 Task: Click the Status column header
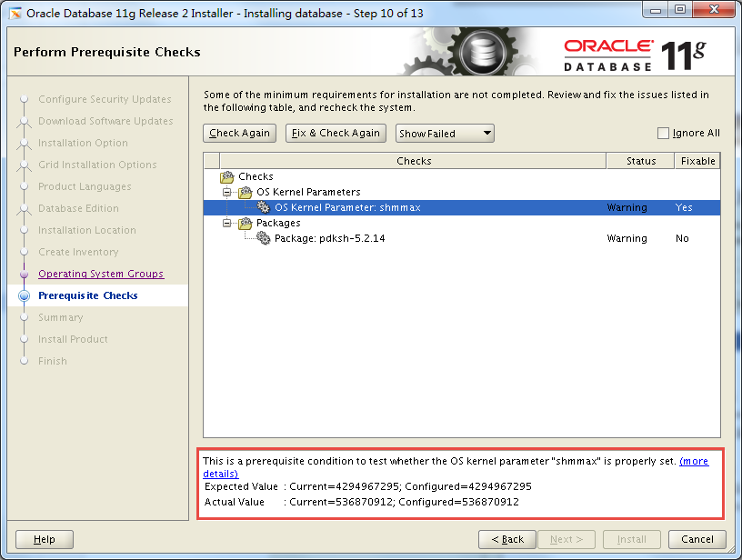tap(640, 160)
